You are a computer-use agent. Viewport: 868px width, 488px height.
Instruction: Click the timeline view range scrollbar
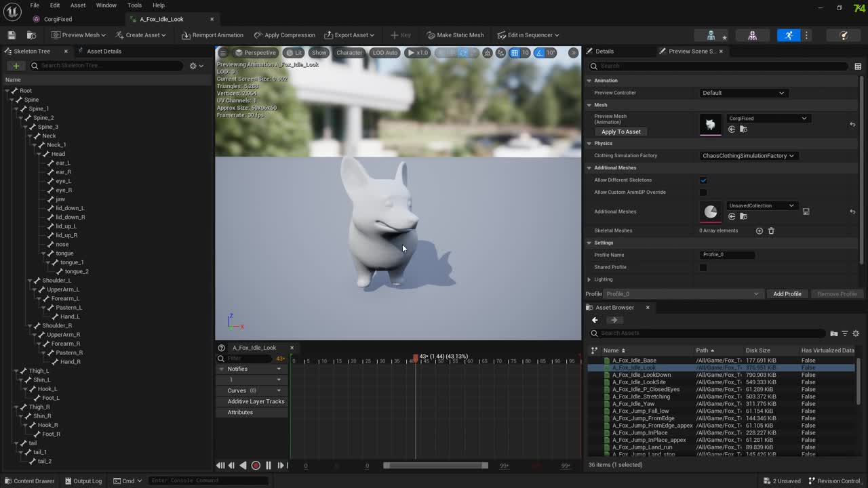435,466
